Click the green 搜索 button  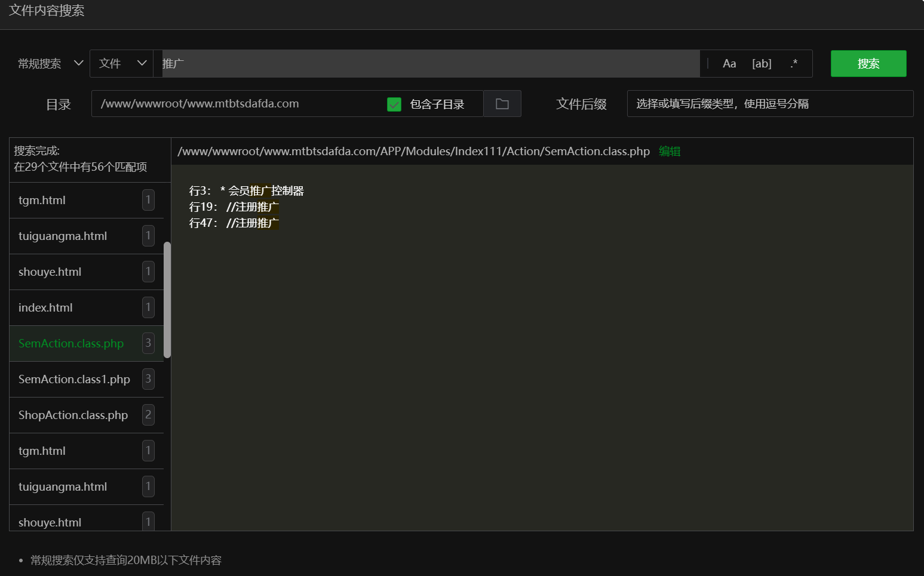pos(868,64)
